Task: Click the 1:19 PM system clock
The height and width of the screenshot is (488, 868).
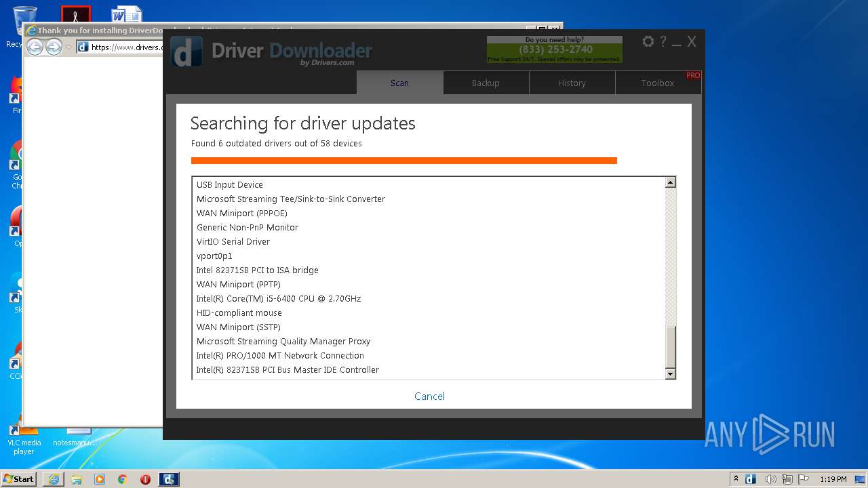Action: pyautogui.click(x=833, y=479)
